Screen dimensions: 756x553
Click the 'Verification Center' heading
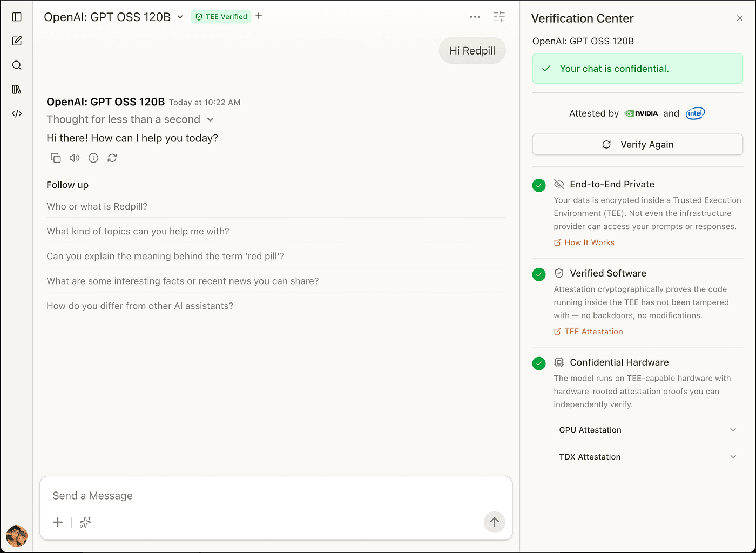click(x=582, y=18)
